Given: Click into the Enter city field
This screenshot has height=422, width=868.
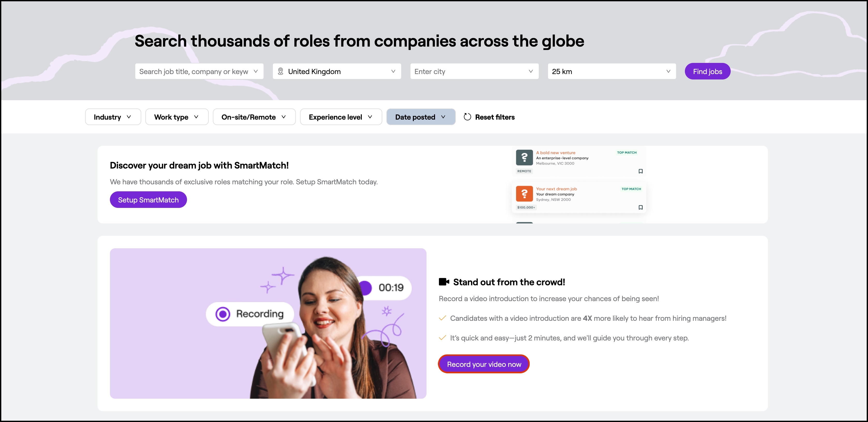Looking at the screenshot, I should pos(470,71).
